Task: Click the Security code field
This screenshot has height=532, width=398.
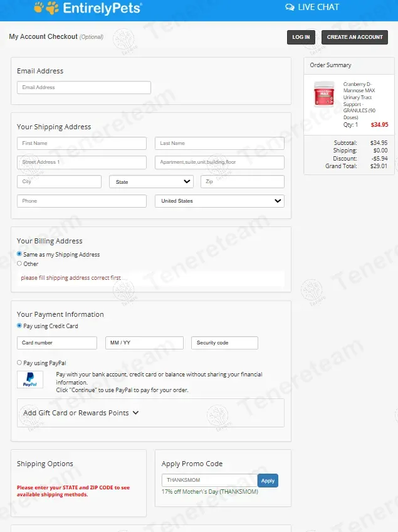Action: [224, 343]
